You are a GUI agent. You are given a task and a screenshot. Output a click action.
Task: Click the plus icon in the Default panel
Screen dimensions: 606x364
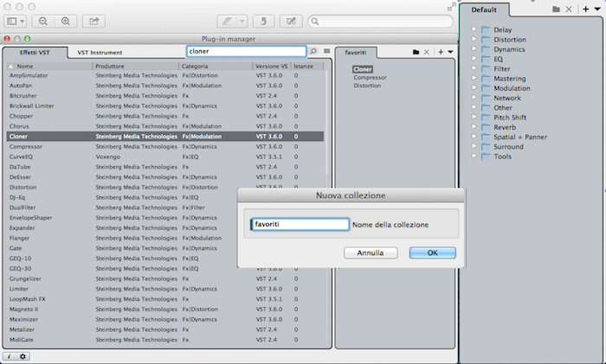coord(585,10)
